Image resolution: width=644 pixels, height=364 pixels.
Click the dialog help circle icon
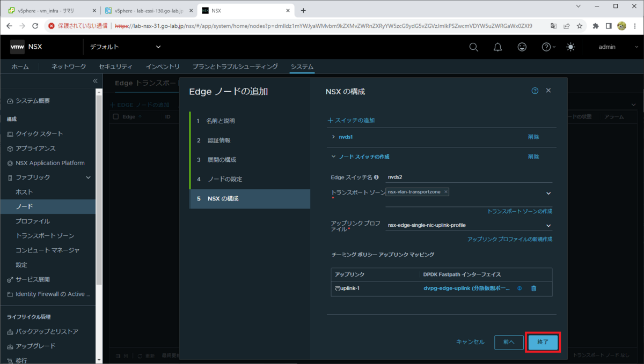point(535,91)
